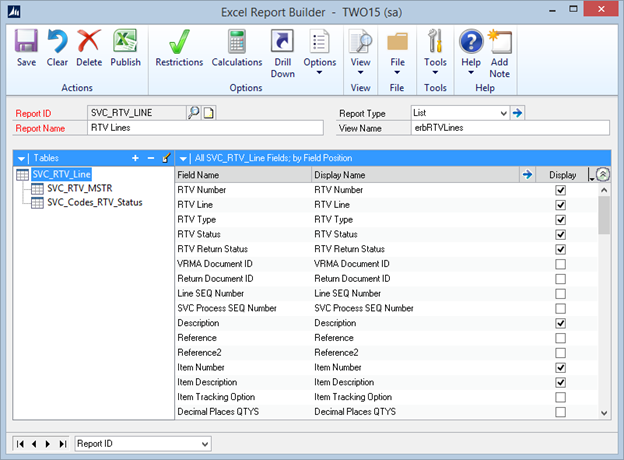Remove a table with the minus icon
The image size is (624, 460).
click(151, 158)
